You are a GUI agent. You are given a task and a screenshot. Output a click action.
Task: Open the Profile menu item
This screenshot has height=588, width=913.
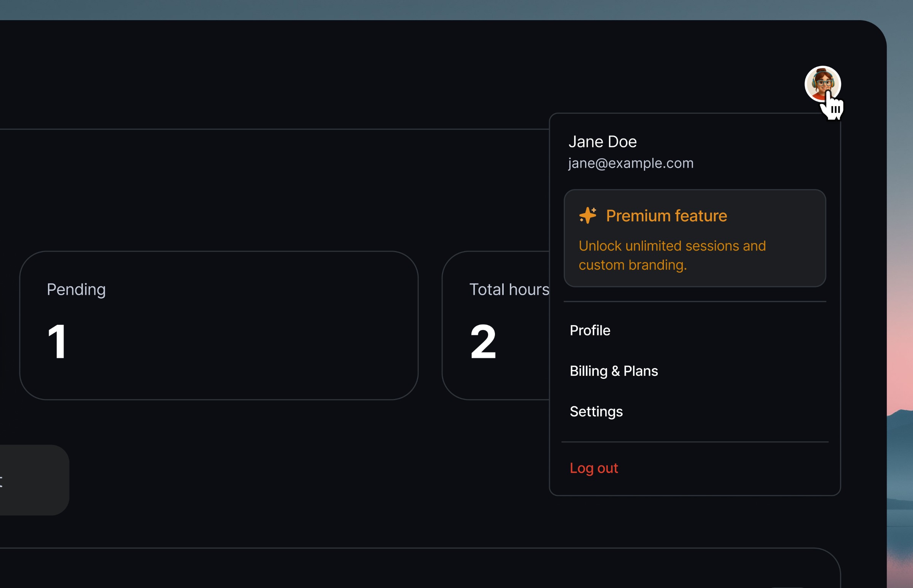(590, 330)
